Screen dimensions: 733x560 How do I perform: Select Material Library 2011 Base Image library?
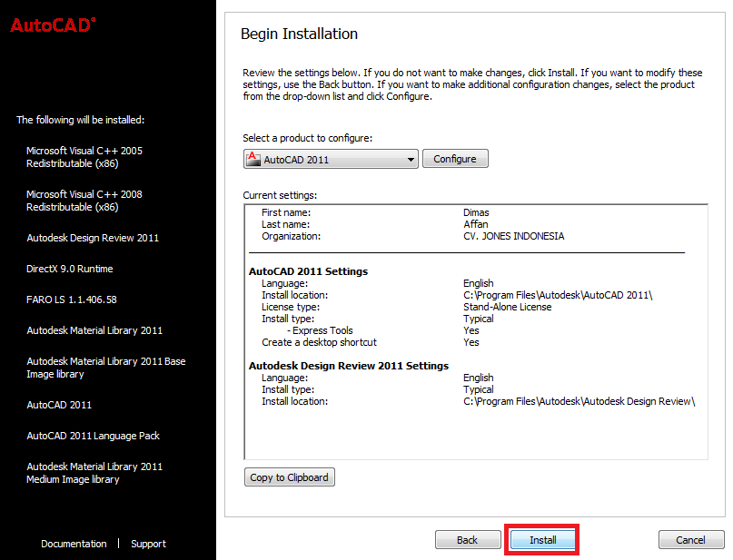coord(106,368)
